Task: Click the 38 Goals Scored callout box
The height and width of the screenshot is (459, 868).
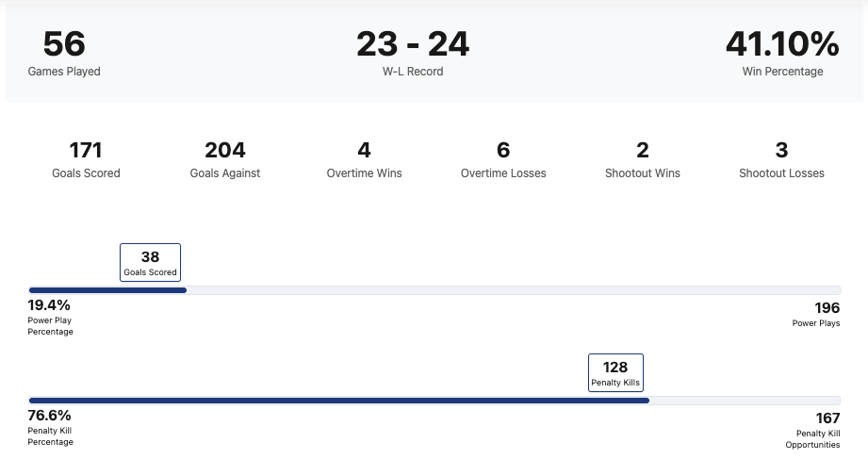Action: pyautogui.click(x=150, y=263)
